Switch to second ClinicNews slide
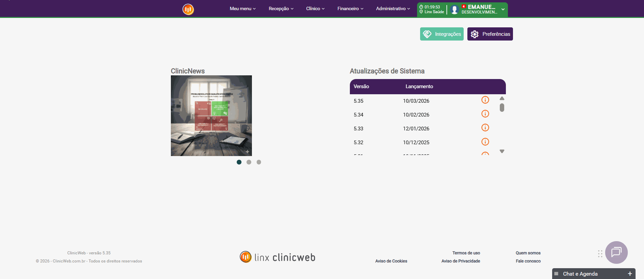 [x=249, y=162]
